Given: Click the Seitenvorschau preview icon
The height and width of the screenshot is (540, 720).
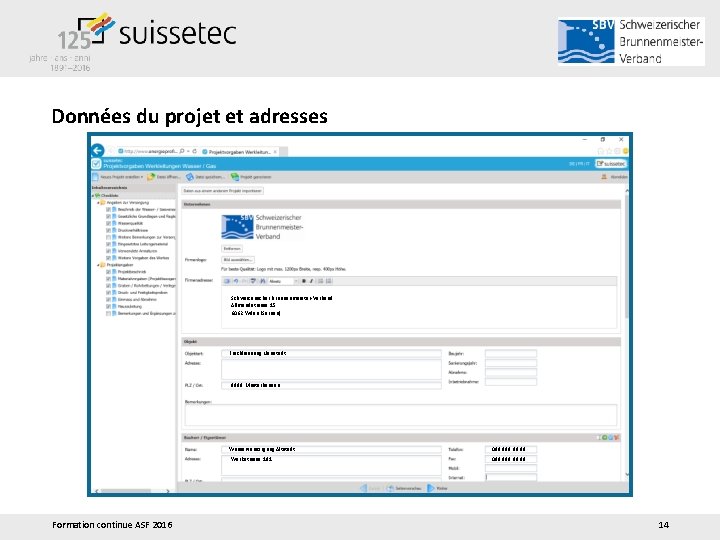Looking at the screenshot, I should pos(390,488).
